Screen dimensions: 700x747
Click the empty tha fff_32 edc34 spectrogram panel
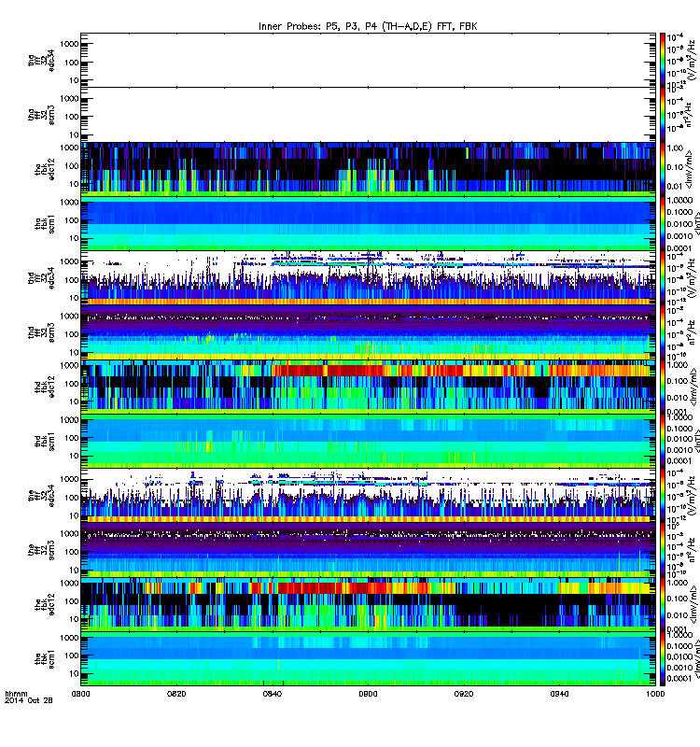(x=368, y=60)
